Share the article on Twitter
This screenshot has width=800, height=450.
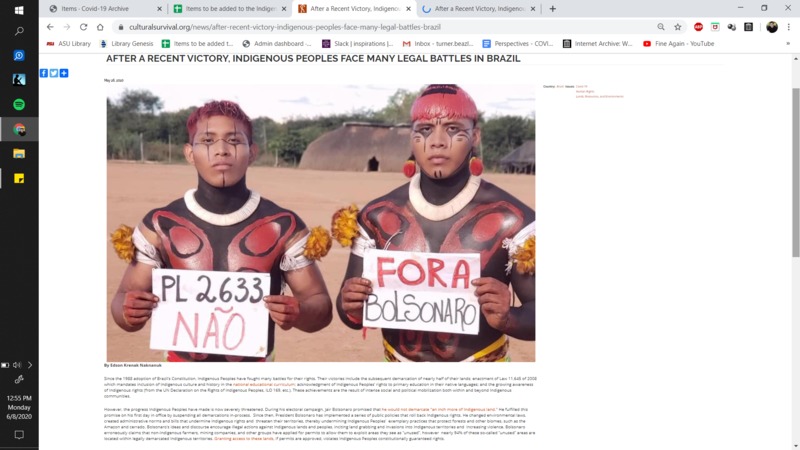pyautogui.click(x=54, y=73)
